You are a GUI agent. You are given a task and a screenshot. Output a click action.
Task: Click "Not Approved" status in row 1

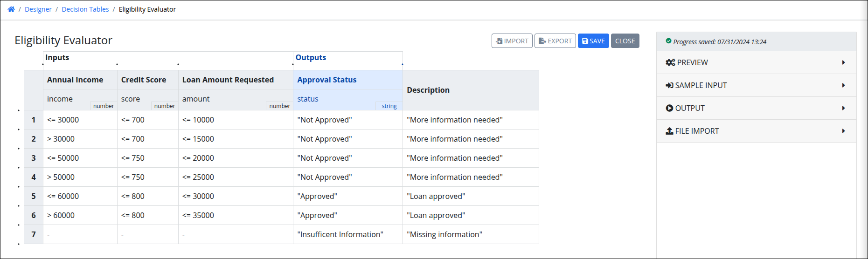(x=348, y=120)
